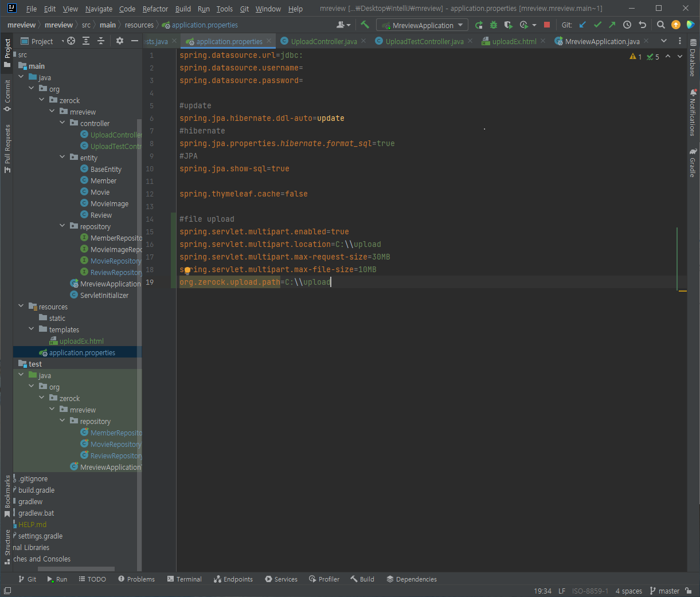This screenshot has height=597, width=700.
Task: Open the Gradle tool window
Action: coord(693,163)
